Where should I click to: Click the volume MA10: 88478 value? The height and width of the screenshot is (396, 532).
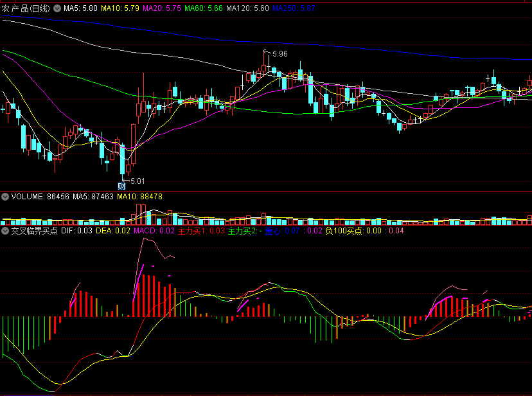pyautogui.click(x=139, y=197)
